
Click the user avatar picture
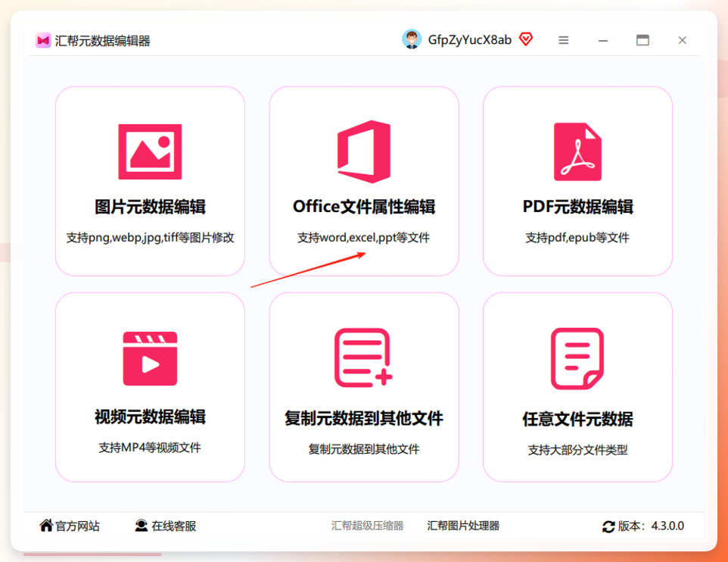tap(412, 39)
